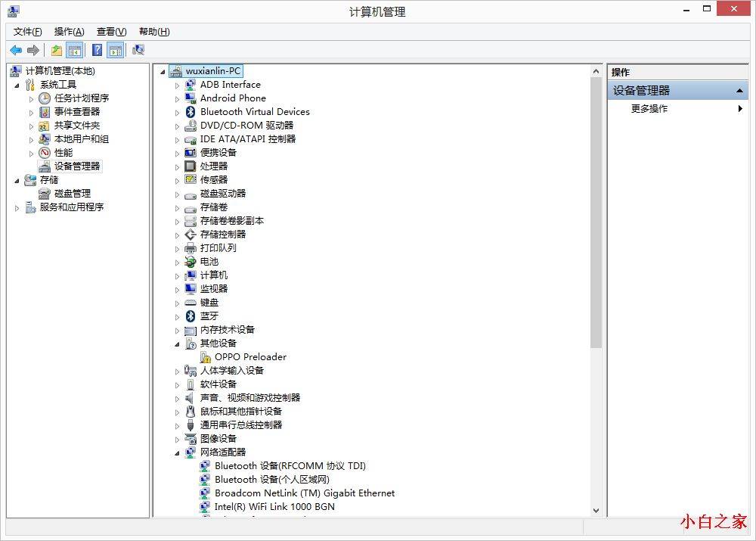
Task: Open the 查看(V) menu
Action: 111,32
